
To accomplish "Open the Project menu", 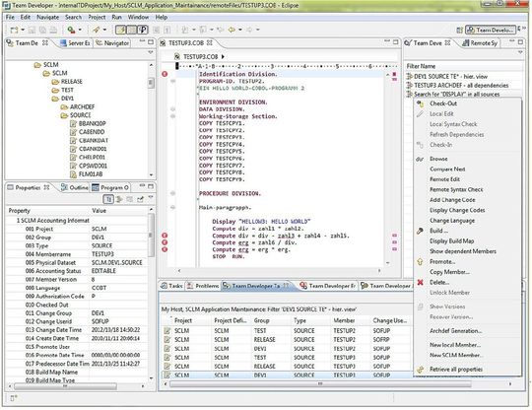I will [97, 17].
